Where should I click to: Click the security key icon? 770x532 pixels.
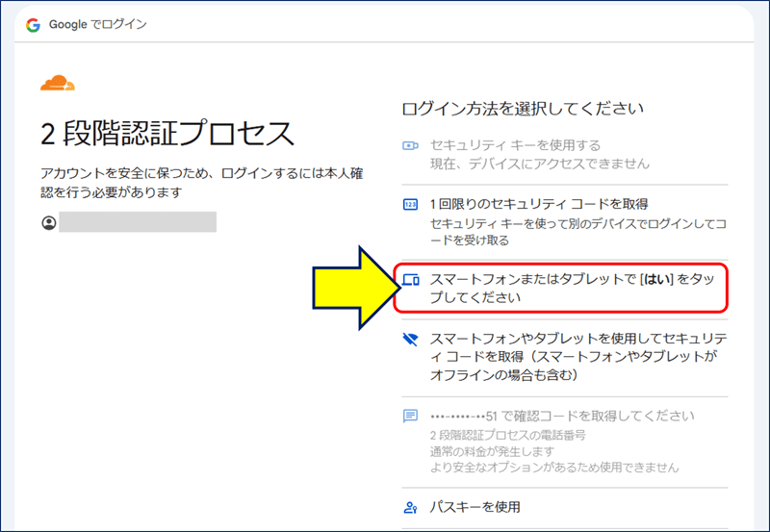410,145
